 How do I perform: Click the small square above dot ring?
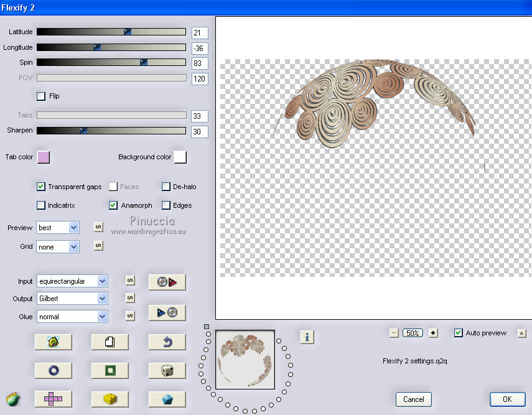[207, 327]
